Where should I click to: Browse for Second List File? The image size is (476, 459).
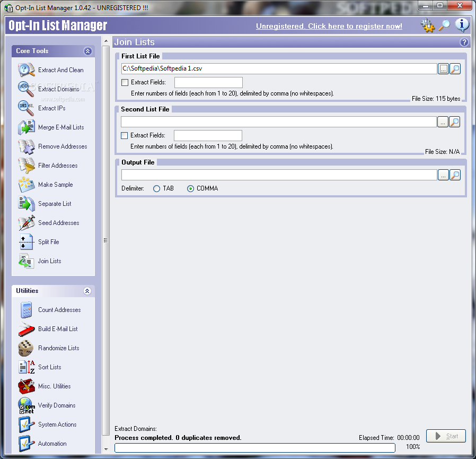point(443,122)
